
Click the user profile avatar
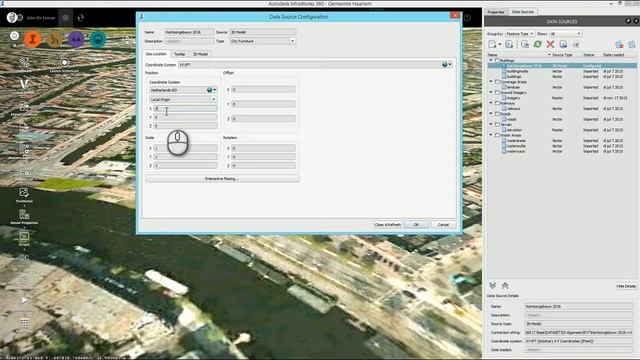[12, 18]
